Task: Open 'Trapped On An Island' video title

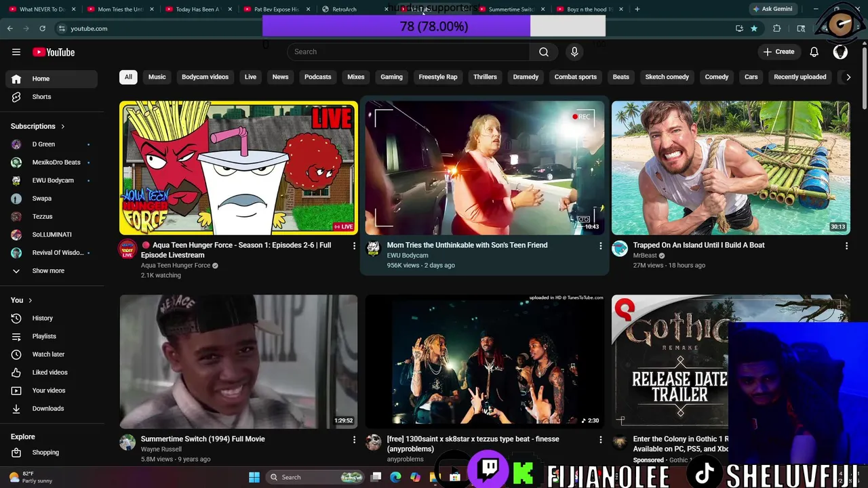Action: click(698, 245)
